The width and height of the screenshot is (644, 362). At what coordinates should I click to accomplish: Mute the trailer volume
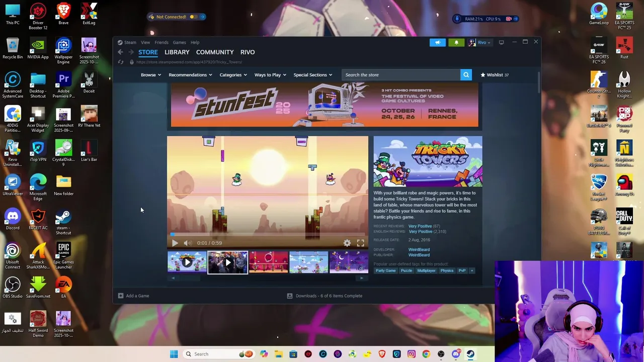tap(187, 243)
